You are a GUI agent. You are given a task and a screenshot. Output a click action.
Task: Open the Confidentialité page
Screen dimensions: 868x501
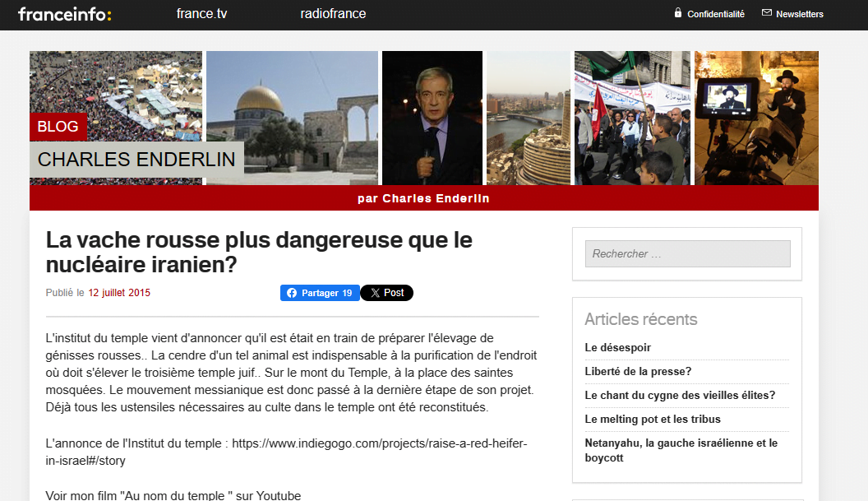(x=716, y=14)
